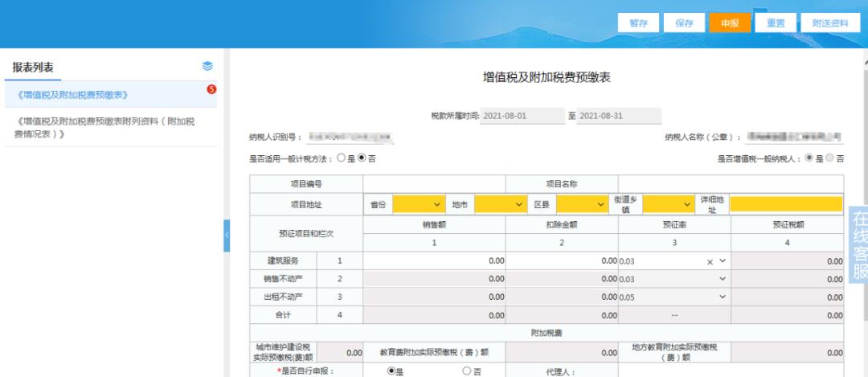Expand 销售不动产 预征率 dropdown
This screenshot has height=377, width=868.
pyautogui.click(x=722, y=279)
